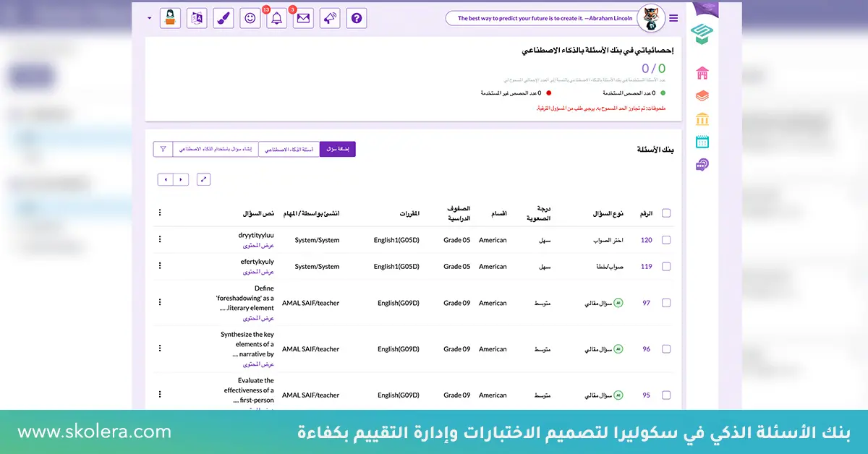The image size is (868, 454).
Task: Click the fox user avatar
Action: tap(651, 18)
